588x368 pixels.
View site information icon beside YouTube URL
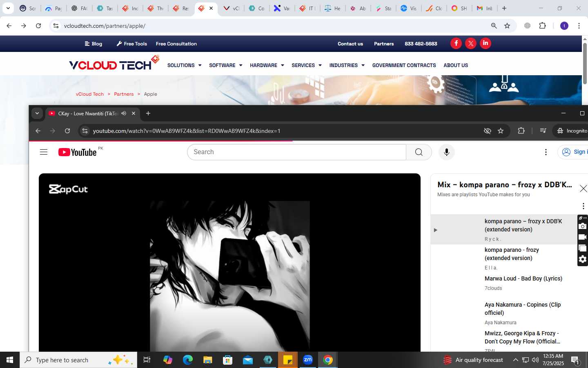click(x=85, y=131)
